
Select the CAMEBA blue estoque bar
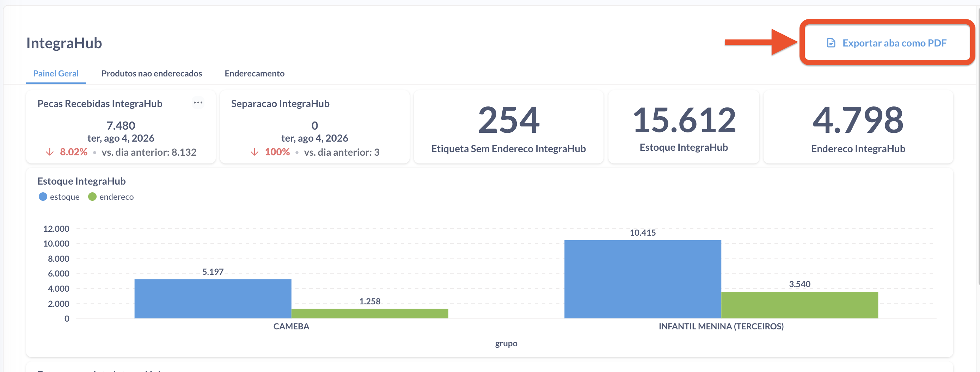tap(213, 299)
